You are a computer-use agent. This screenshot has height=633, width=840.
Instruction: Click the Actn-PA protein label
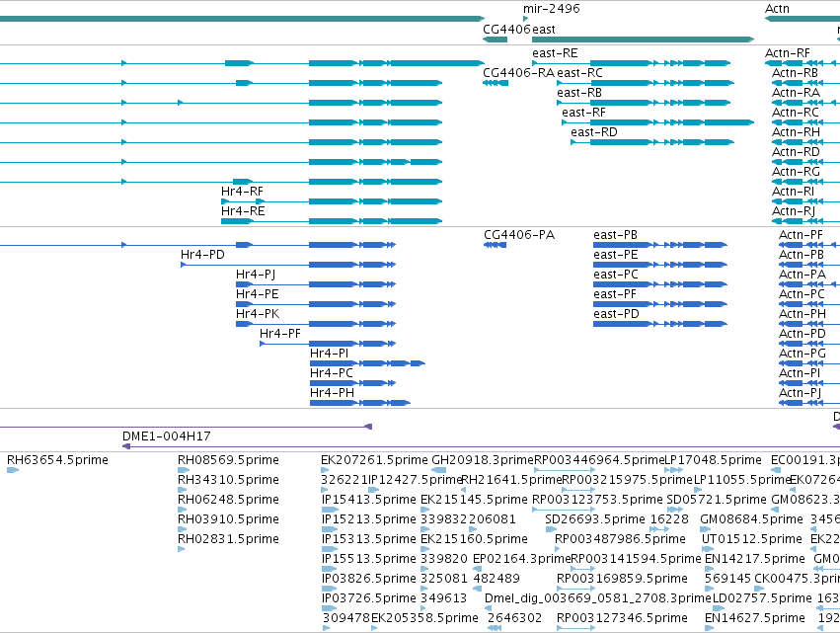pyautogui.click(x=802, y=275)
